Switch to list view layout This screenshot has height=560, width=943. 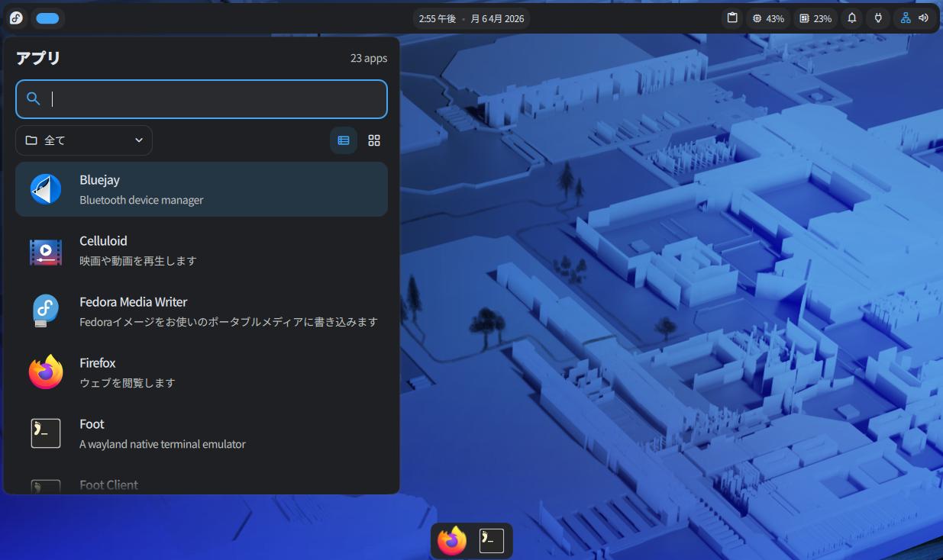click(344, 140)
